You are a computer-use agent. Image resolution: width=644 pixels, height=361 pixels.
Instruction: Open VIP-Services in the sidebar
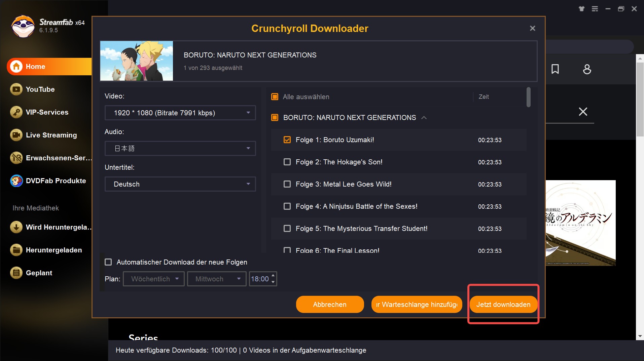pyautogui.click(x=47, y=112)
